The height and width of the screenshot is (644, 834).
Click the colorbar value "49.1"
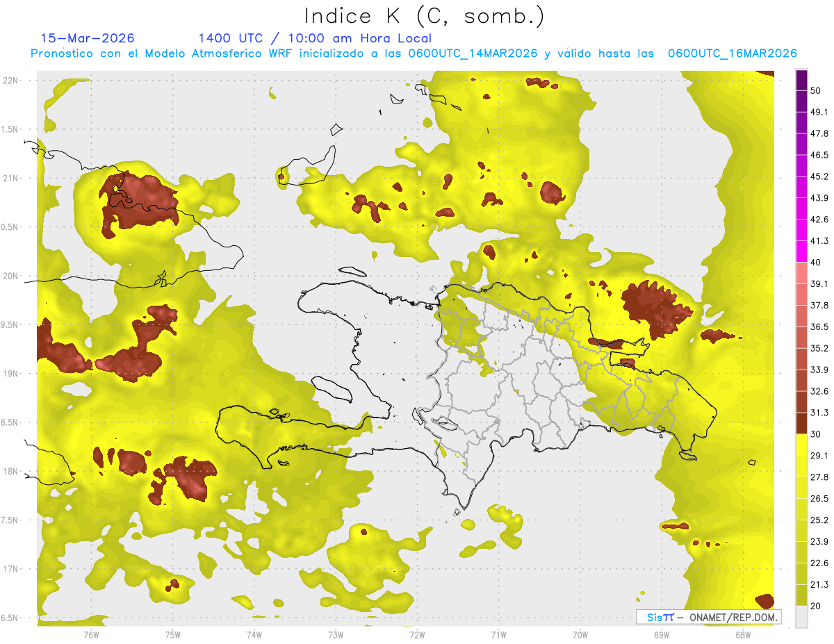[819, 112]
